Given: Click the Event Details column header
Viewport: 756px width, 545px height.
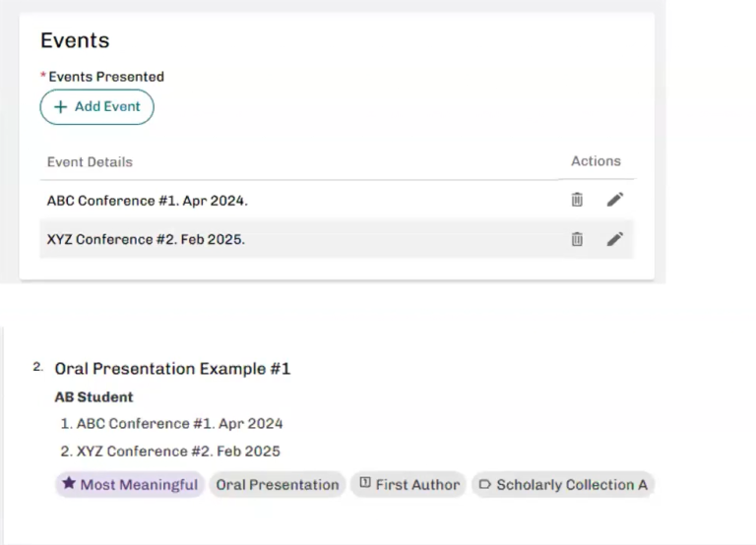Looking at the screenshot, I should point(90,161).
